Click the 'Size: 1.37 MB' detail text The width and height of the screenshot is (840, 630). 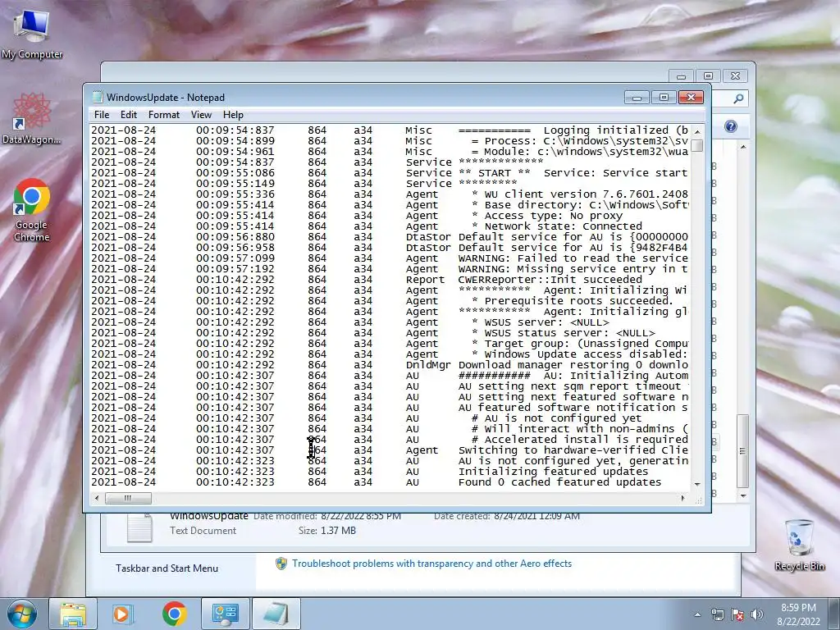[x=326, y=531]
